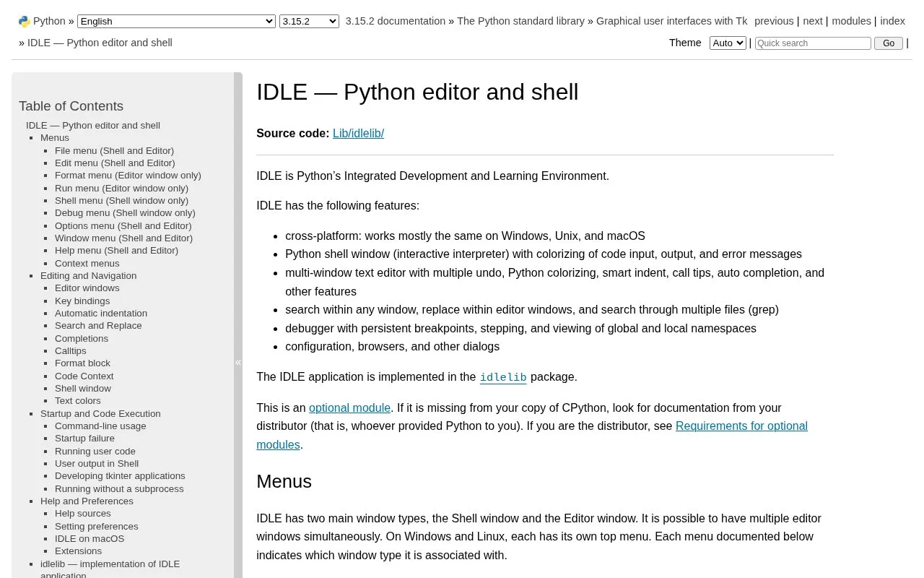The image size is (924, 578).
Task: Open the modules navigation link
Action: (x=851, y=21)
